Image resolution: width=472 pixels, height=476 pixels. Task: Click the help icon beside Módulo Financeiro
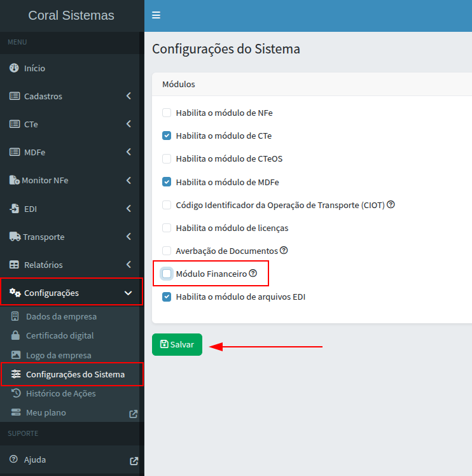pyautogui.click(x=253, y=274)
